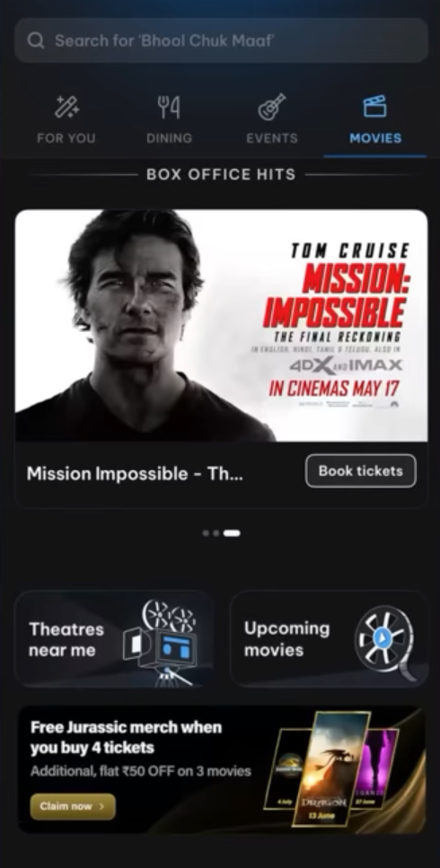
Task: Tap the search magnifier icon
Action: pos(35,40)
